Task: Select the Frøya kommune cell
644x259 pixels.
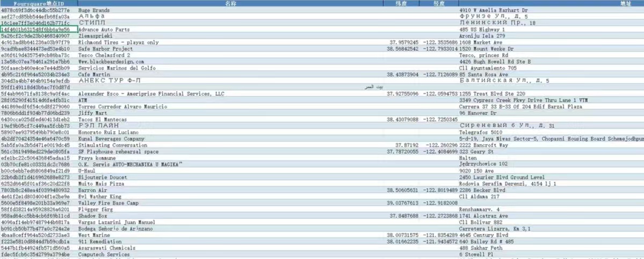Action: pos(230,158)
